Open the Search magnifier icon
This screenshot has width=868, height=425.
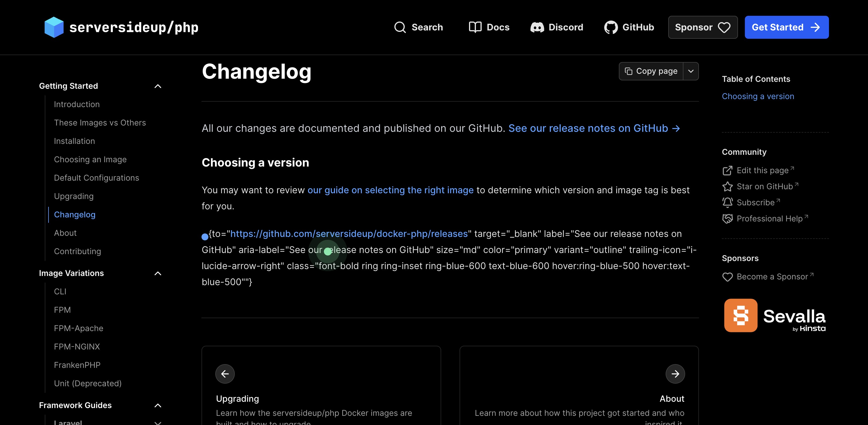[x=400, y=27]
